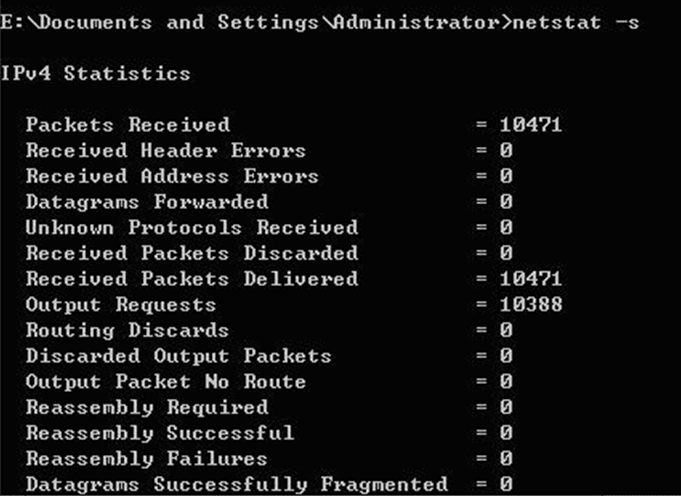The height and width of the screenshot is (496, 681).
Task: Click the netstat -s command text
Action: [576, 22]
